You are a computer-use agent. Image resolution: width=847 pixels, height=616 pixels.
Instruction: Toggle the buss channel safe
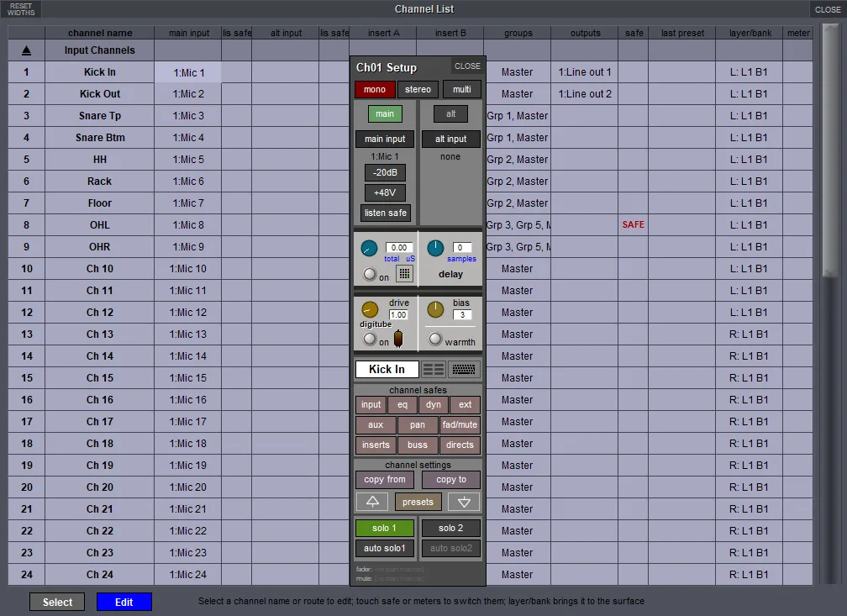[x=417, y=445]
